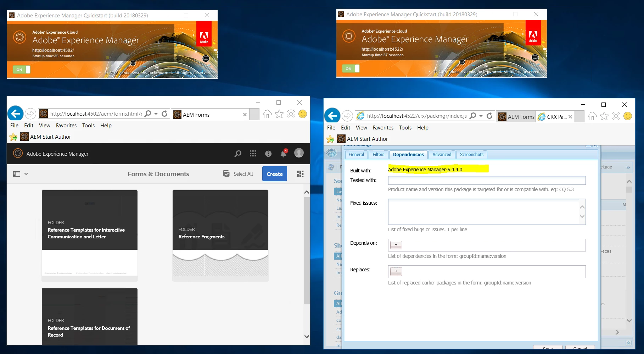
Task: Toggle the ON switch in the right Quickstart window
Action: (x=351, y=68)
